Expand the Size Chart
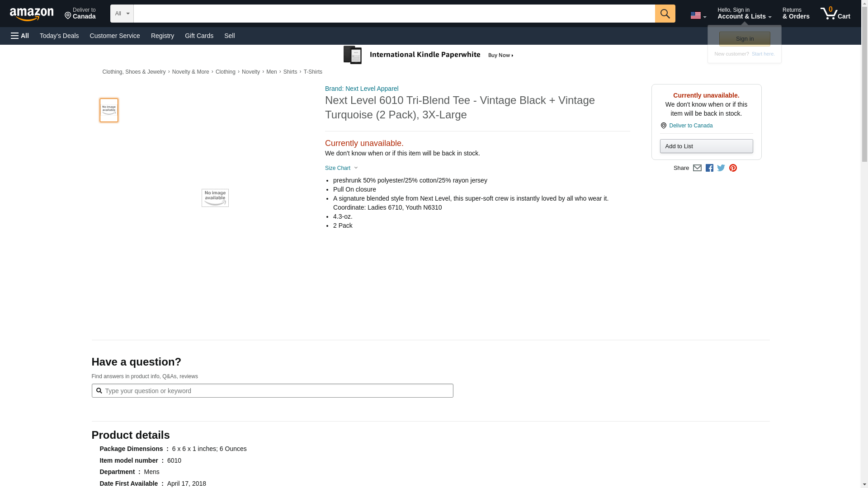The width and height of the screenshot is (868, 488). [341, 168]
